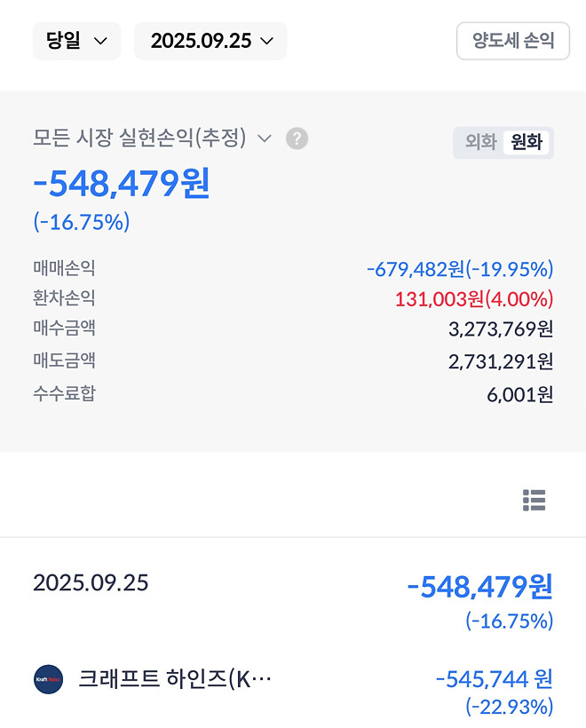Click the expander arrow after 모든 시장 실현손익(추정)
Image resolution: width=586 pixels, height=728 pixels.
click(x=263, y=138)
